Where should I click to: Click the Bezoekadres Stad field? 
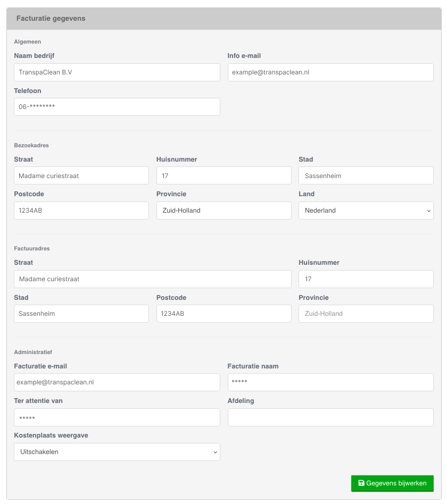click(366, 176)
